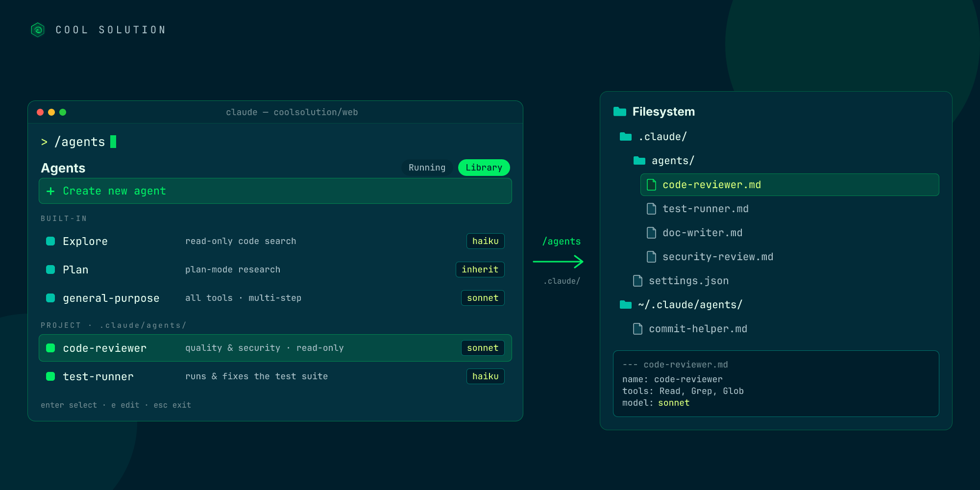980x490 pixels.
Task: Select the general-purpose agent name
Action: click(111, 298)
